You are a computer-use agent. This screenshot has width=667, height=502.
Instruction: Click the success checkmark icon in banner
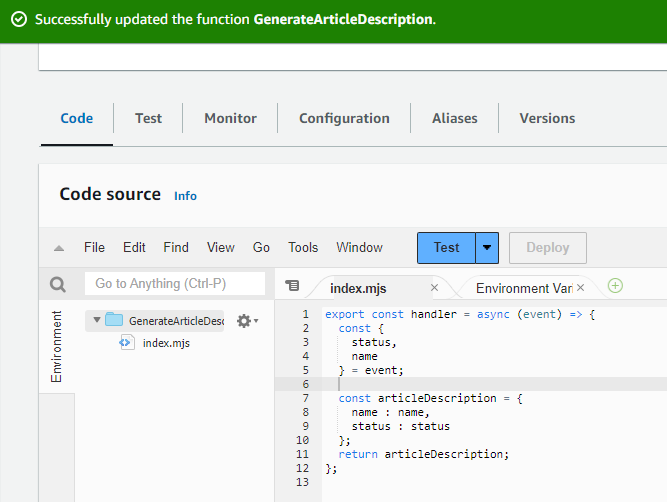click(18, 20)
